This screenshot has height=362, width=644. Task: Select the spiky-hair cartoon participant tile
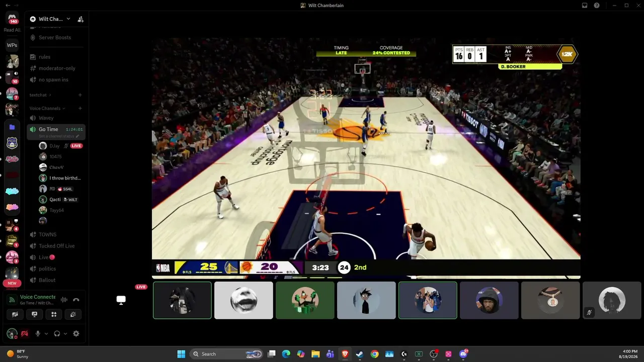[366, 300]
